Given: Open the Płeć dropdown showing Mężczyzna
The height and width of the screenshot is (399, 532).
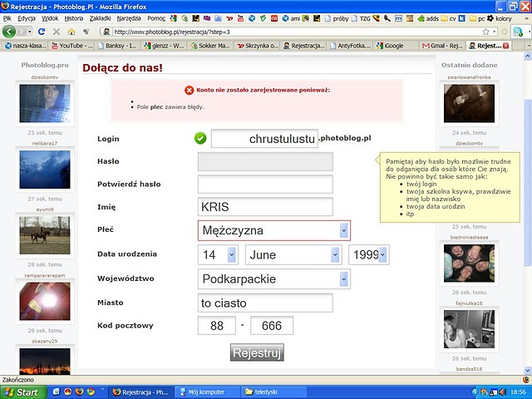Looking at the screenshot, I should 274,231.
